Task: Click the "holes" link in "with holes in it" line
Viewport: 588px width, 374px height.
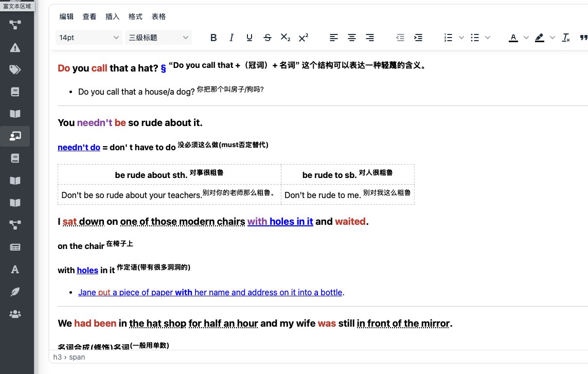Action: pos(87,270)
